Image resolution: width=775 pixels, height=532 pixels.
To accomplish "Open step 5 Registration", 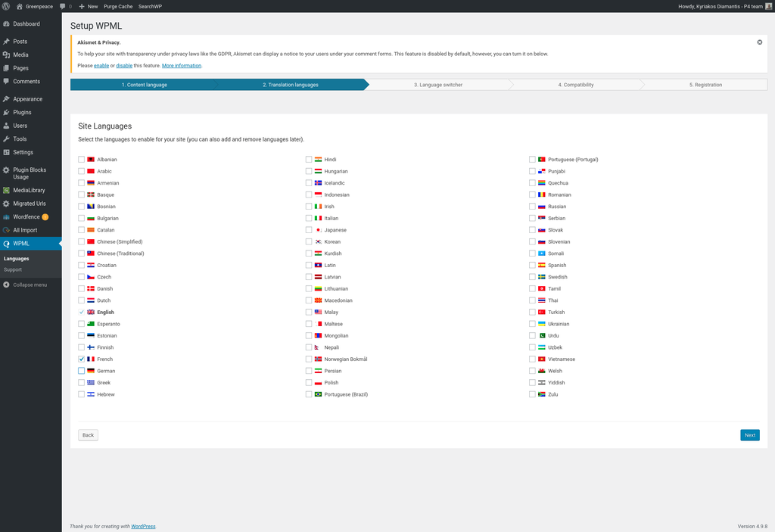I will pyautogui.click(x=705, y=85).
